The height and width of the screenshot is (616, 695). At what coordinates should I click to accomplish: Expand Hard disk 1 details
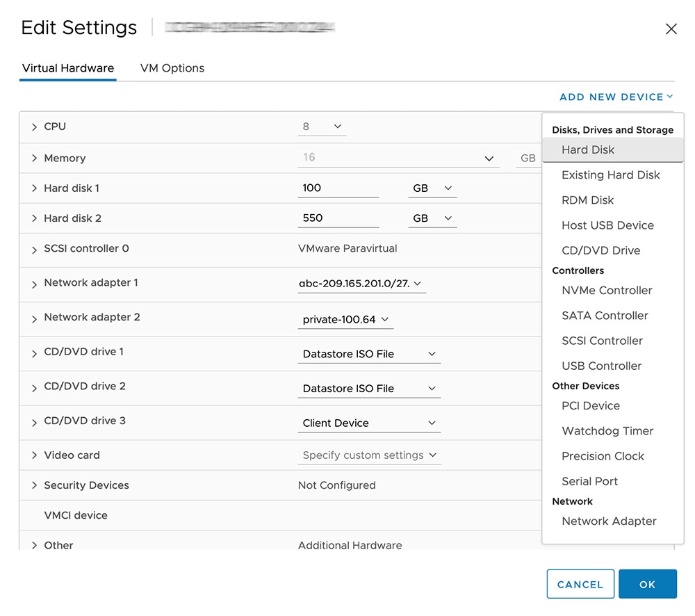click(x=34, y=188)
